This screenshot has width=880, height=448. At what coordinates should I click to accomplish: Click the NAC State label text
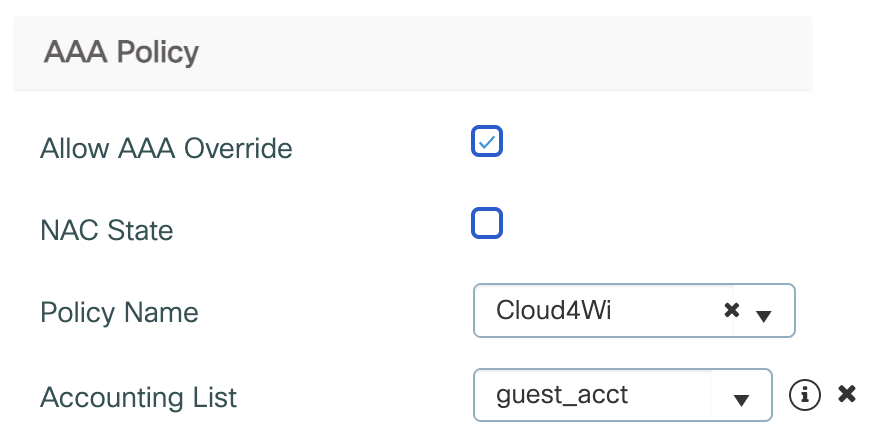click(107, 231)
